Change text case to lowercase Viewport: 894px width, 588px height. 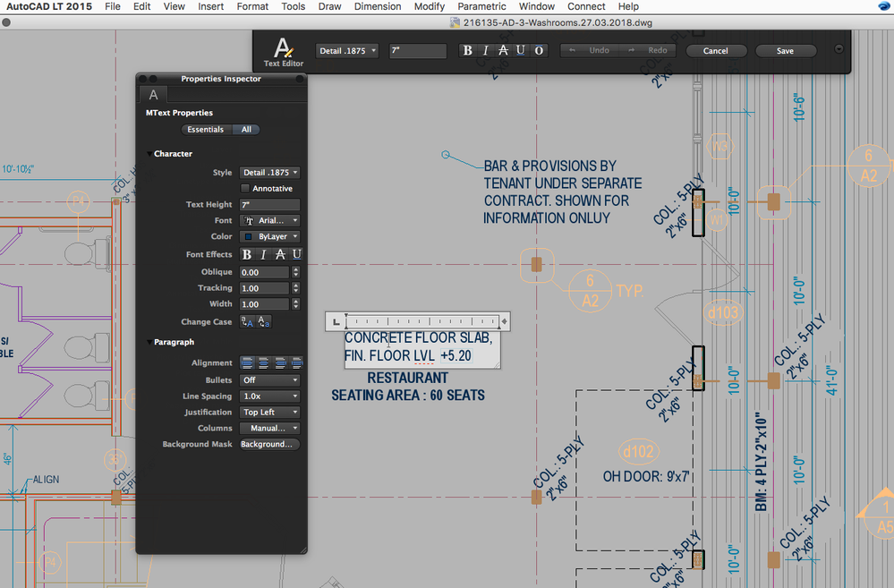click(x=263, y=322)
